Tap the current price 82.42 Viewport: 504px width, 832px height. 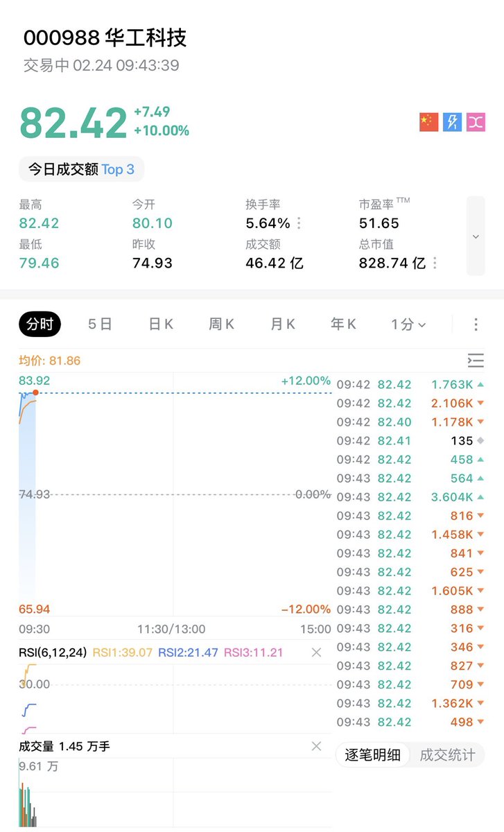click(x=73, y=123)
